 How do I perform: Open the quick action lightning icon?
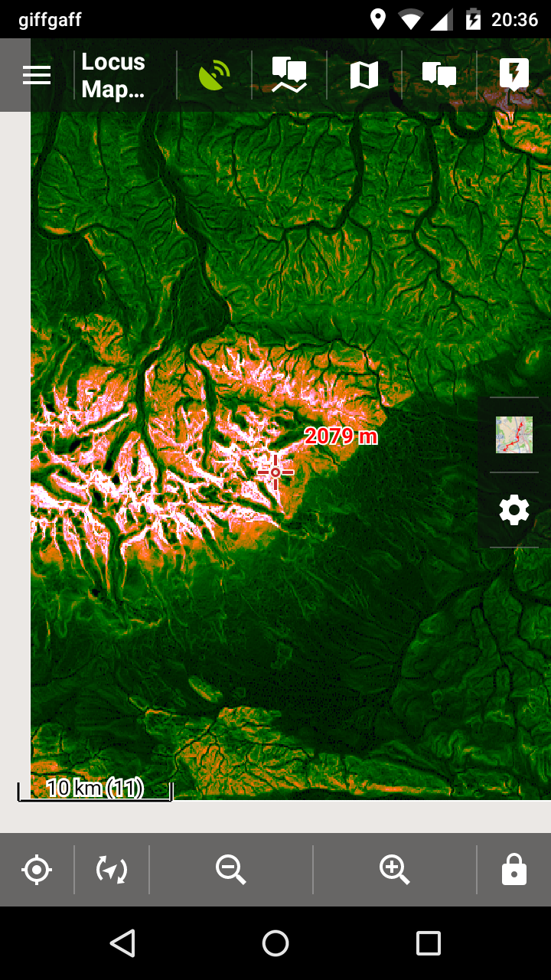pos(514,75)
